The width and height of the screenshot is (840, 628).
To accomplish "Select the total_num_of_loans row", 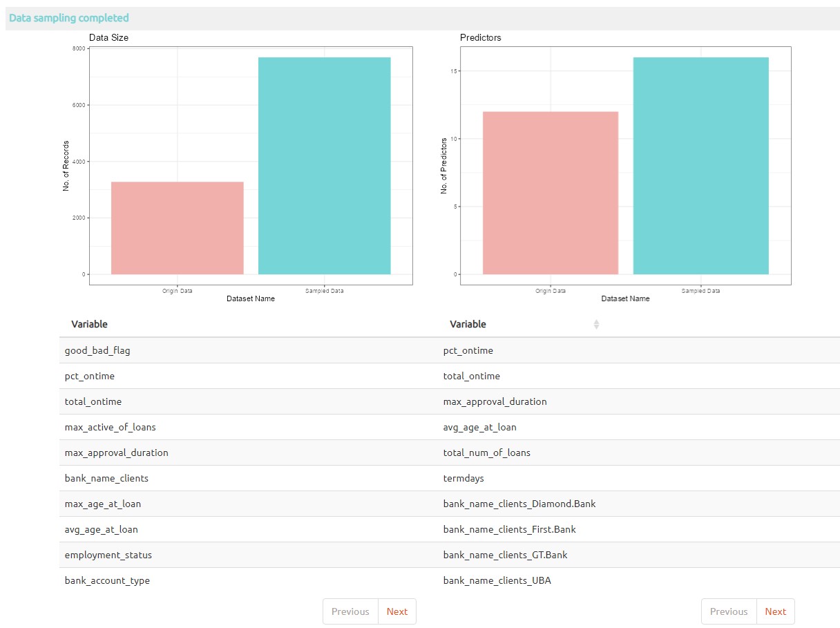I will 487,453.
